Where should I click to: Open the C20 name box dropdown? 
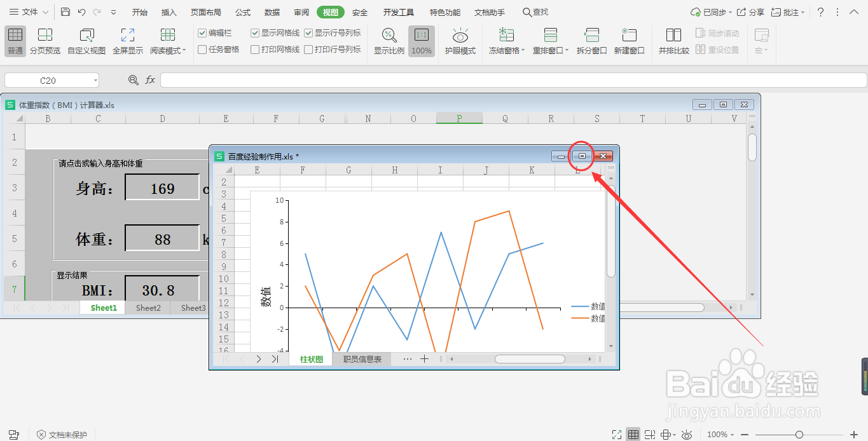pos(95,81)
